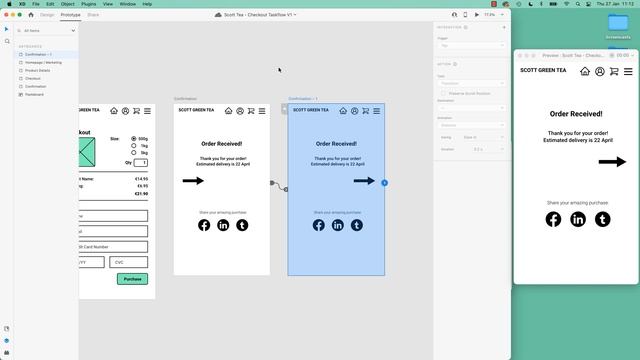Click the hamburger menu in Confirmation-1 artboard
640x360 pixels.
click(x=377, y=111)
